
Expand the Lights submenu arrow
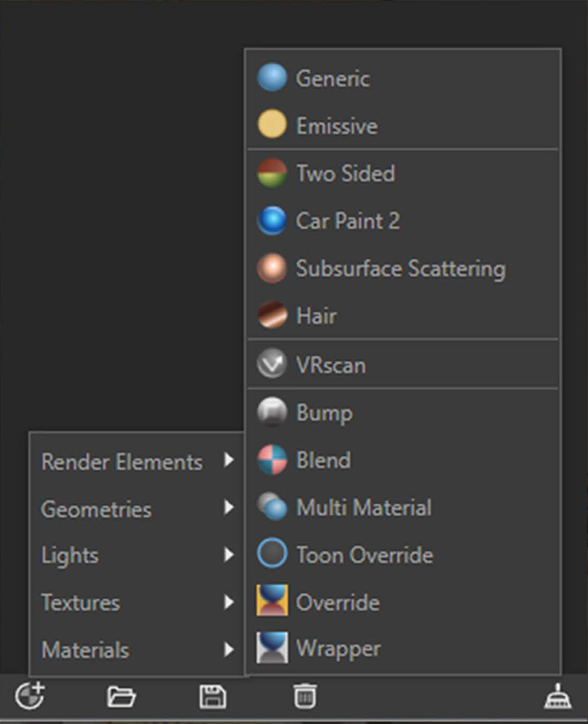[229, 555]
